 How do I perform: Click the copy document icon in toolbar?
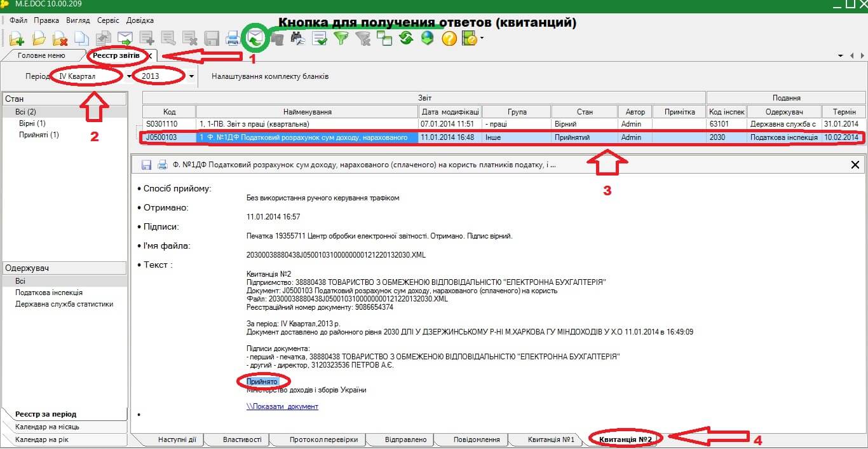point(82,39)
